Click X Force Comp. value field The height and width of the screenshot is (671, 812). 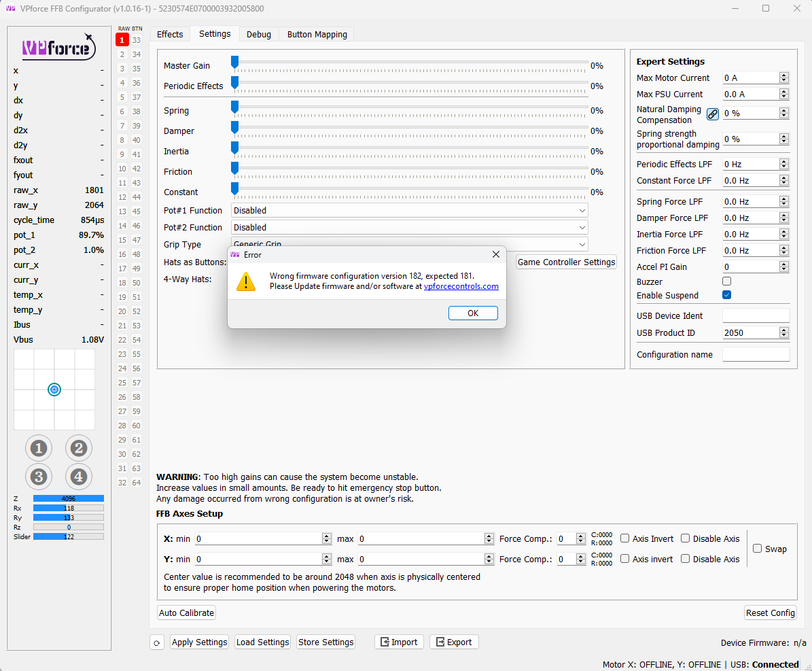[571, 539]
